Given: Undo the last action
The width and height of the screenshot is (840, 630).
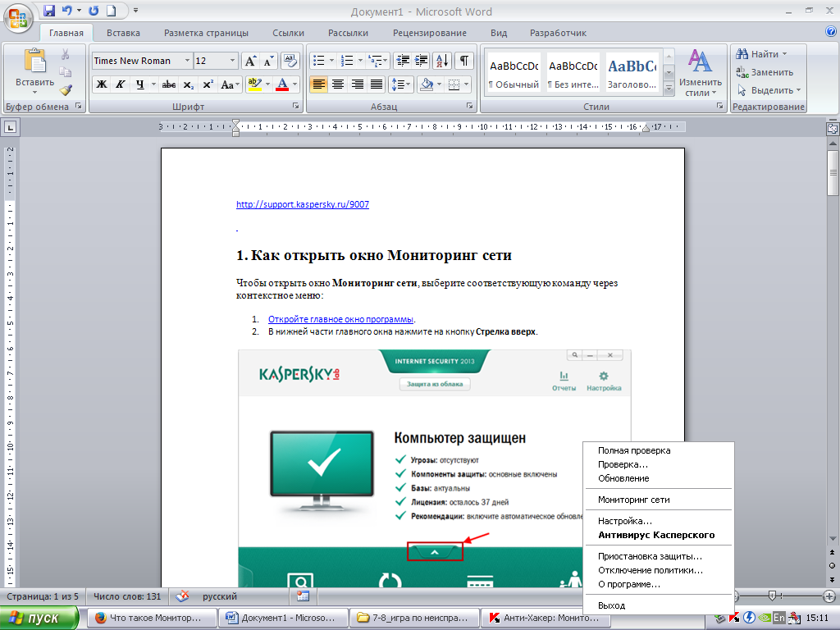Looking at the screenshot, I should [x=67, y=11].
